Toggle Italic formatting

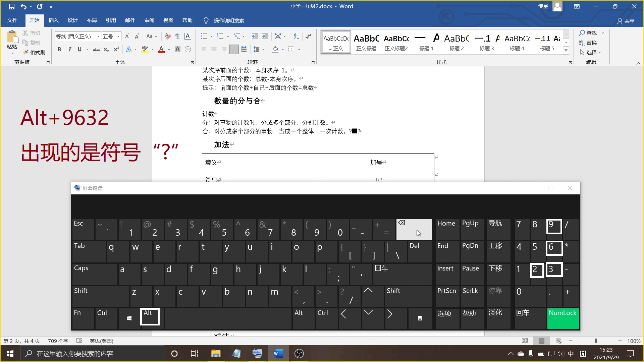tap(69, 50)
